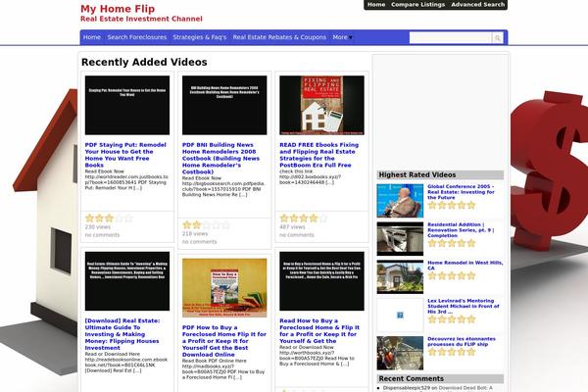Open the Fixing and Flipping Real Estate thumbnail
The height and width of the screenshot is (392, 588).
tap(321, 105)
